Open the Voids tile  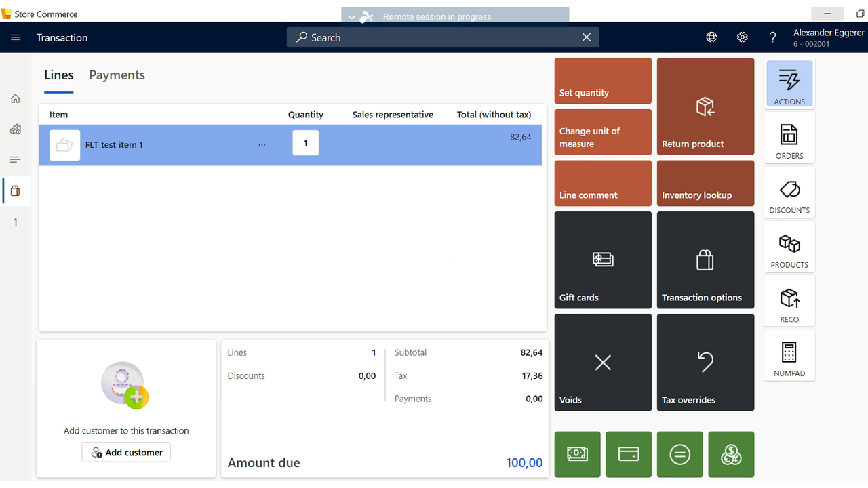(603, 363)
